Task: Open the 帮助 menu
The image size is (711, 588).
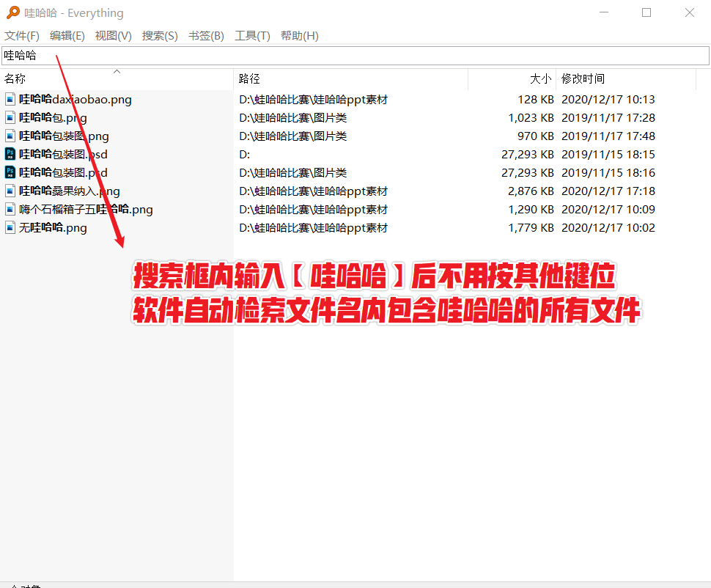Action: click(299, 35)
